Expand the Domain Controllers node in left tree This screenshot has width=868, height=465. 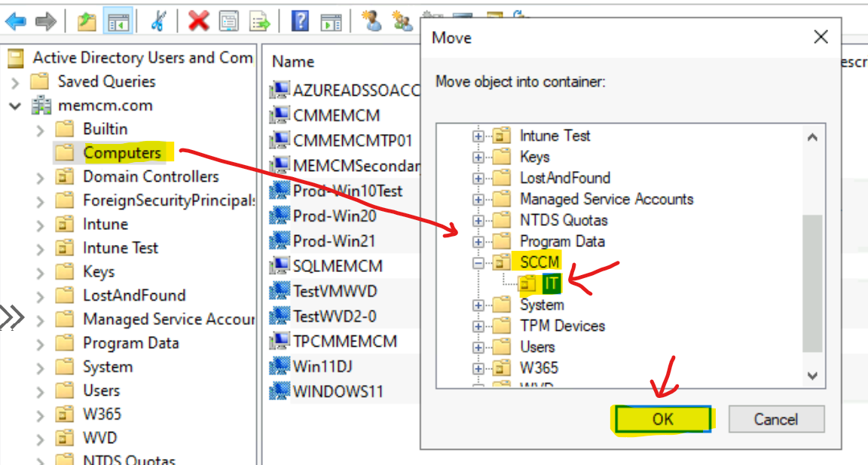pyautogui.click(x=41, y=177)
